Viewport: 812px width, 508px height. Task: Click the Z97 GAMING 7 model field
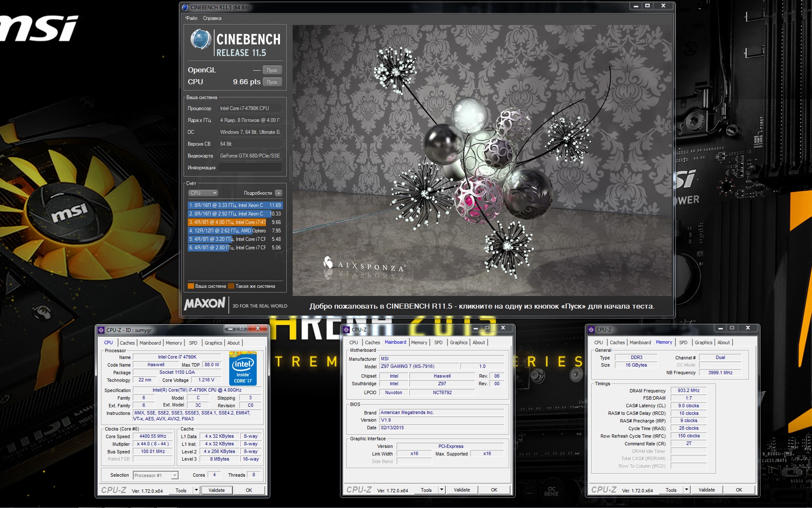[419, 366]
